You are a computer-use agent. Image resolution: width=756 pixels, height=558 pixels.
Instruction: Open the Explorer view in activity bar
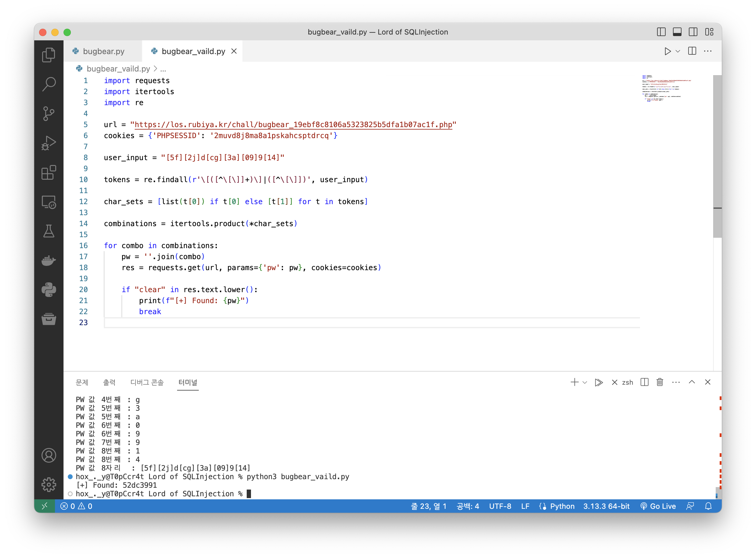(49, 55)
